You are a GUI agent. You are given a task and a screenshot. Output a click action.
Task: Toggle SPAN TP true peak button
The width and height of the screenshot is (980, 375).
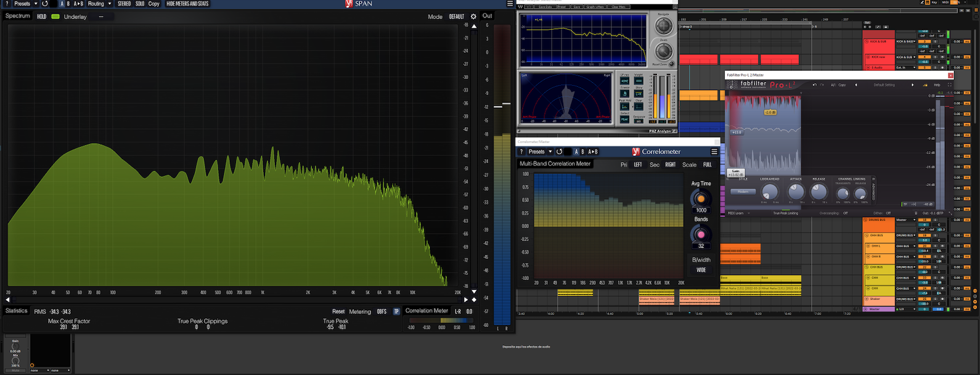[396, 311]
